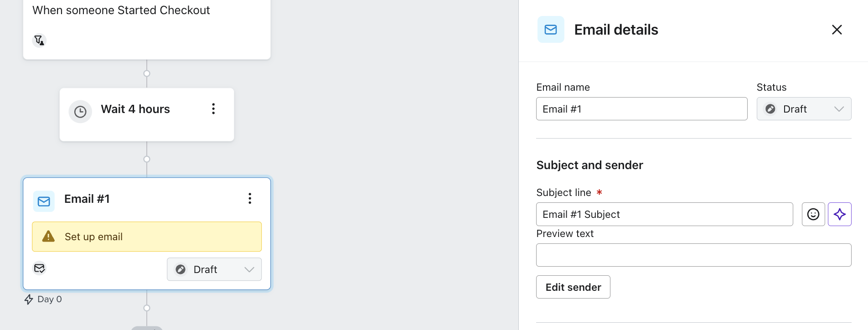The image size is (868, 330).
Task: Click the trigger filter icon on the checkout card
Action: point(39,41)
